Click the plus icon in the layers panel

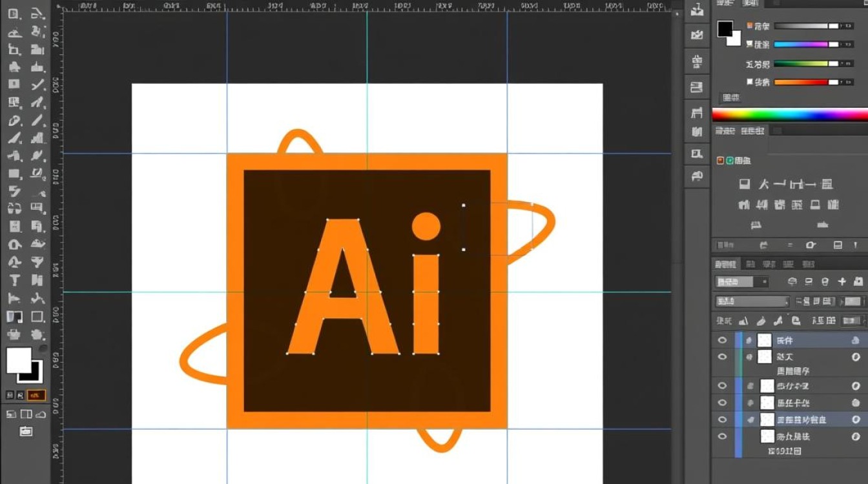pos(842,281)
